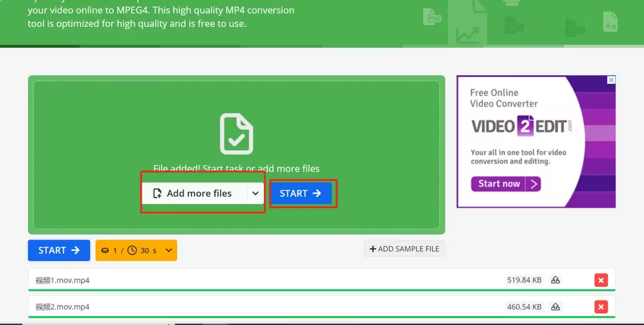Click the 519.84 KB file size
Viewport: 644px width, 325px height.
[x=524, y=280]
